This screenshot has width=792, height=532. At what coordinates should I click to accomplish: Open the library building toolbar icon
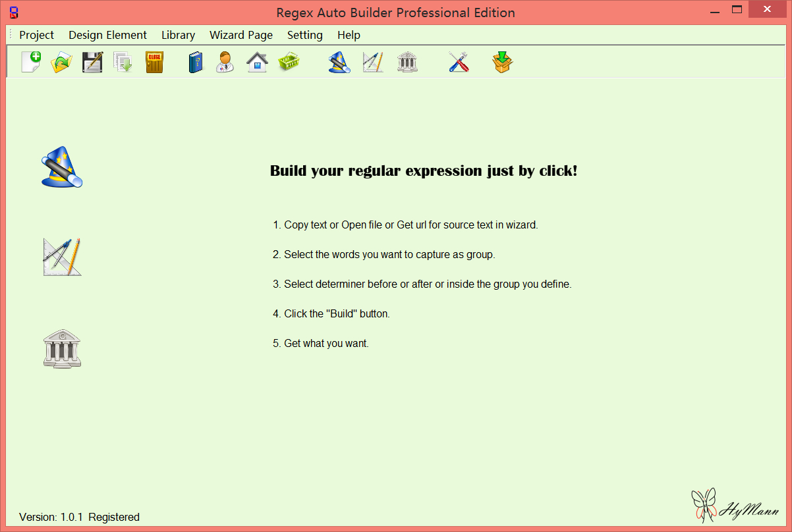[x=407, y=63]
